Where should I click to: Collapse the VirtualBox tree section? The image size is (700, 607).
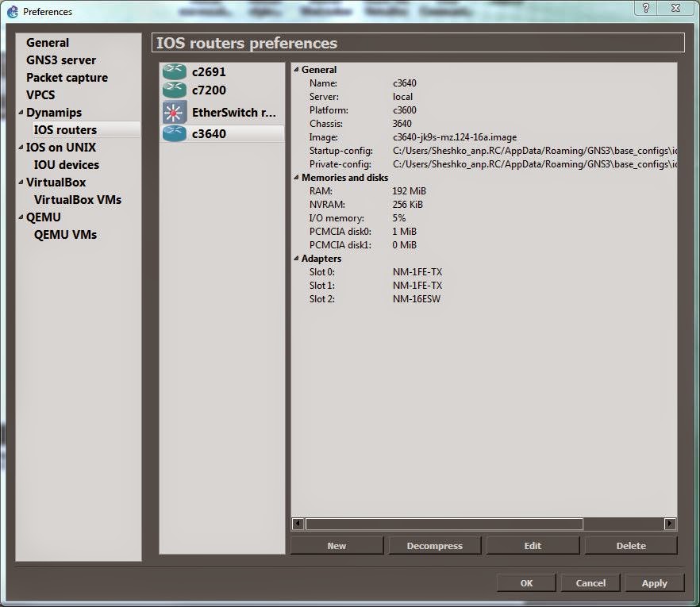(x=21, y=182)
